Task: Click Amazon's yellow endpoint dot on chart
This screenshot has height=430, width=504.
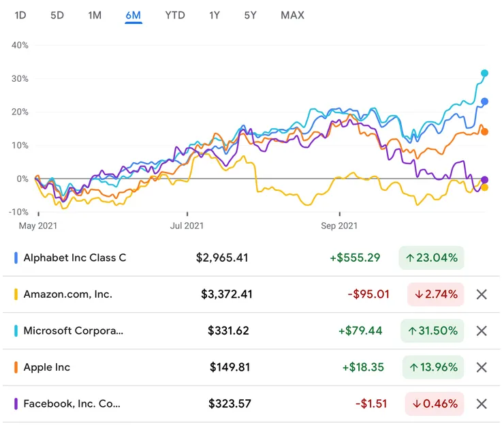Action: tap(485, 187)
